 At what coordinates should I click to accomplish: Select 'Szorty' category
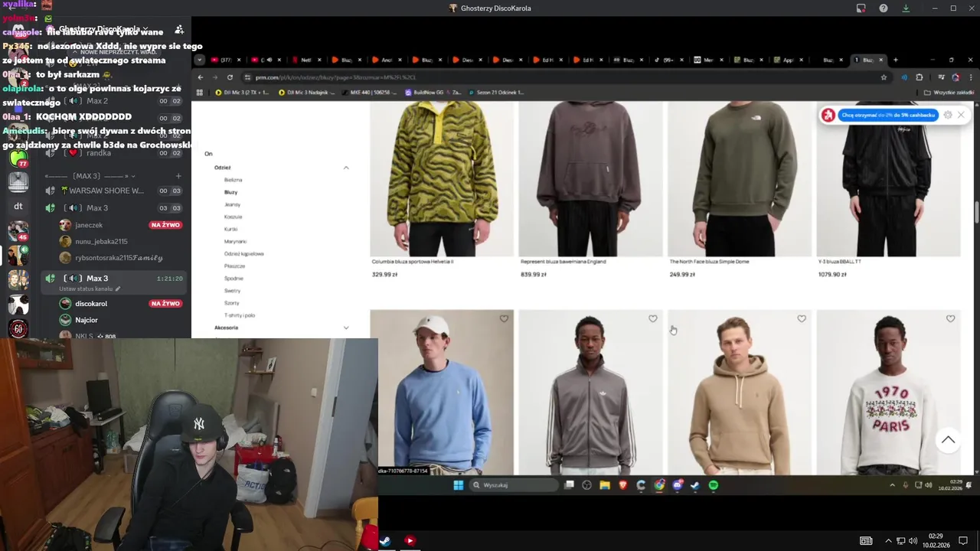click(231, 303)
